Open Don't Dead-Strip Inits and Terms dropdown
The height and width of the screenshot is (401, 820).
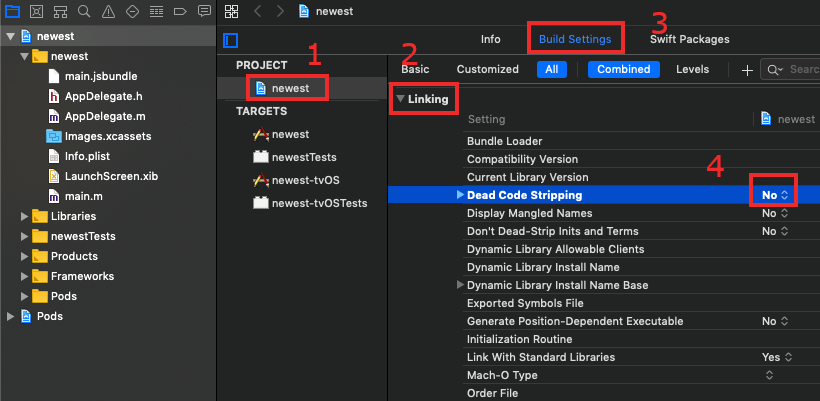click(775, 231)
